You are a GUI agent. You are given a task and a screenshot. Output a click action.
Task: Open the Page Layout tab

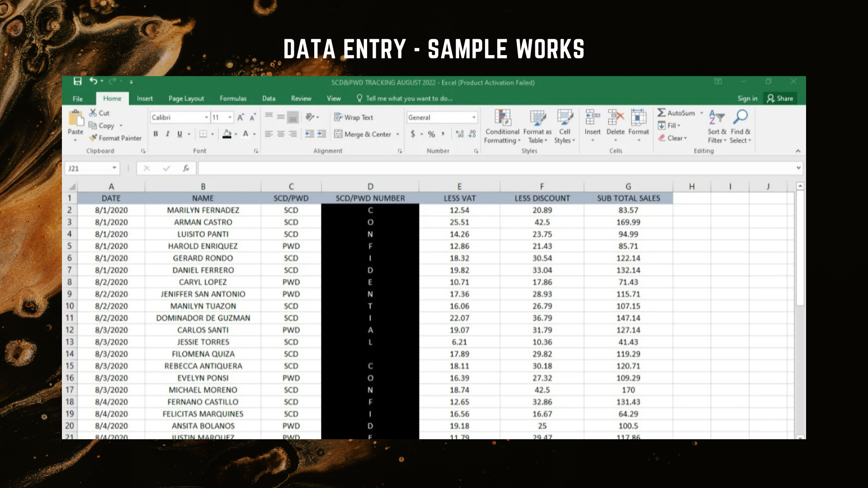coord(186,99)
